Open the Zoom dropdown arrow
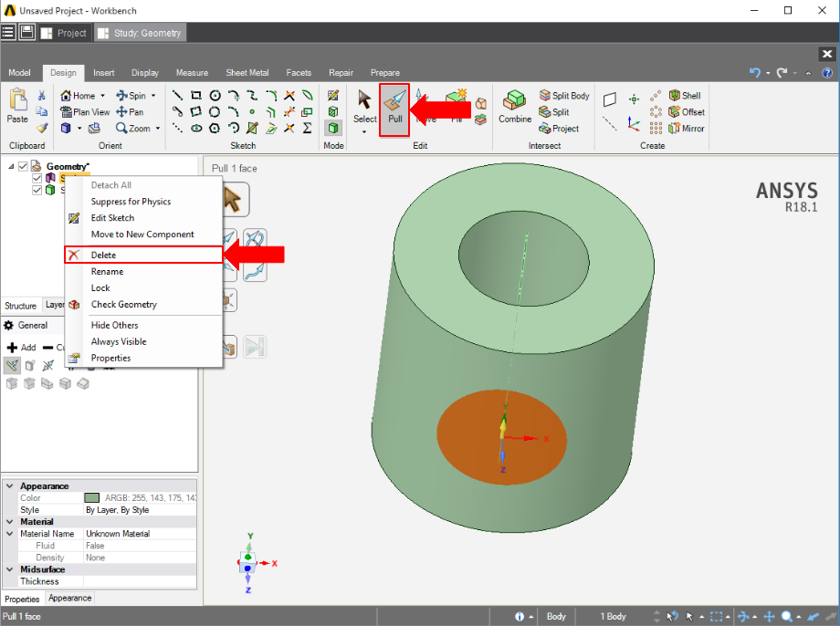This screenshot has height=626, width=840. pos(157,129)
